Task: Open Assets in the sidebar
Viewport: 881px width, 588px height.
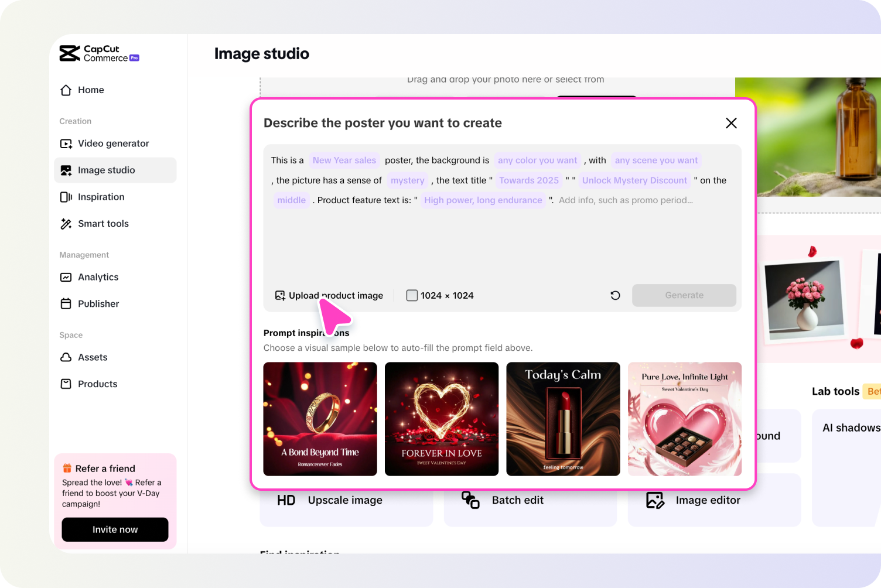Action: click(115, 357)
